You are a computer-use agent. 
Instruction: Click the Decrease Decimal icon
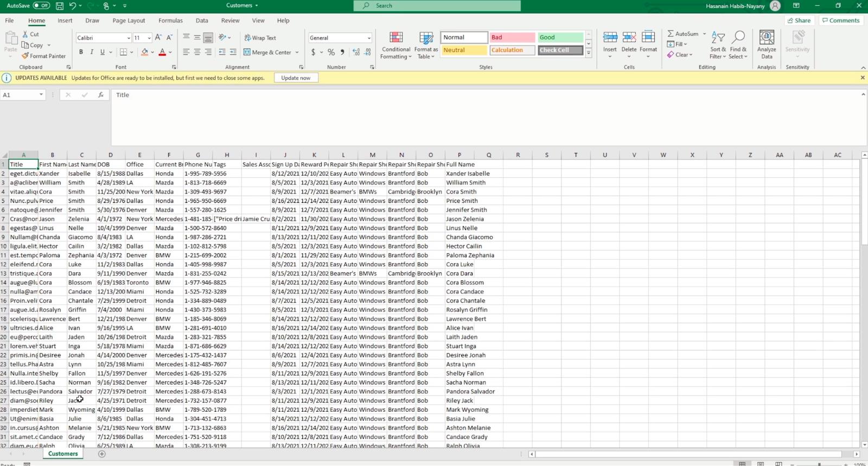[x=368, y=52]
